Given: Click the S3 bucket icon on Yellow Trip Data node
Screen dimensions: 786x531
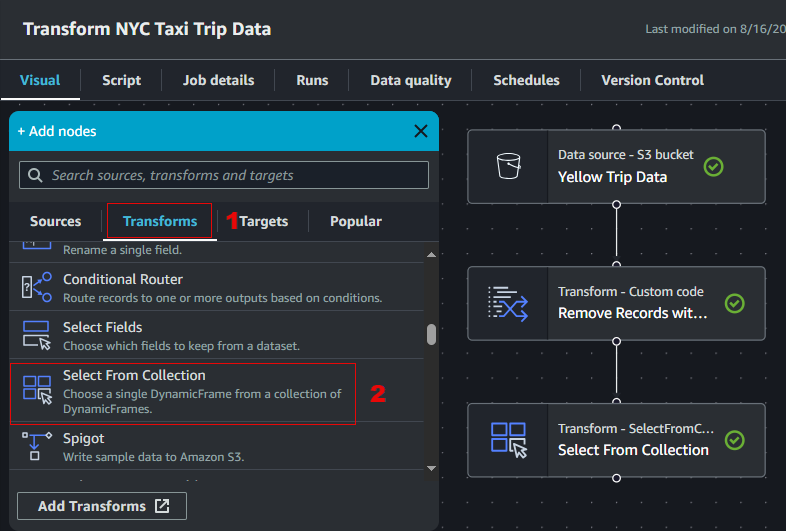Looking at the screenshot, I should click(508, 166).
